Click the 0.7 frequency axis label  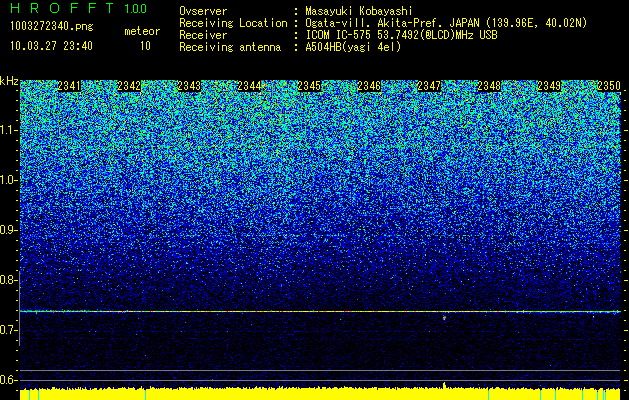pyautogui.click(x=8, y=330)
